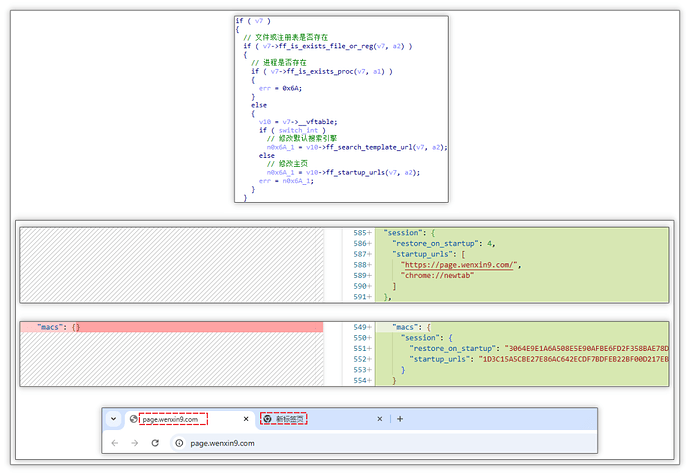Open a new tab with the plus button
Image resolution: width=690 pixels, height=475 pixels.
pos(399,419)
